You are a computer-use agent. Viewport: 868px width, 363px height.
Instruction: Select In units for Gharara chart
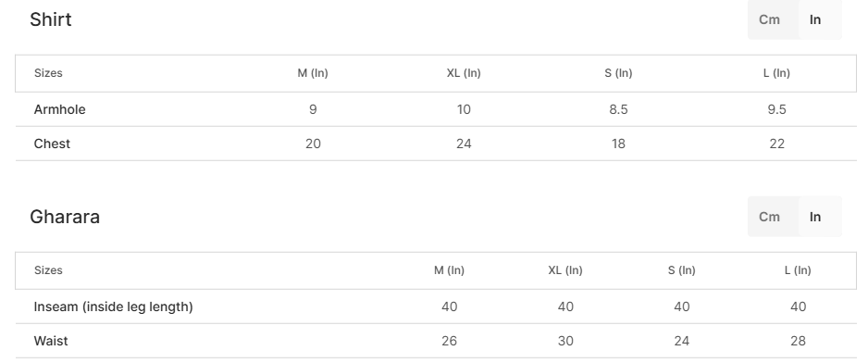tap(815, 217)
